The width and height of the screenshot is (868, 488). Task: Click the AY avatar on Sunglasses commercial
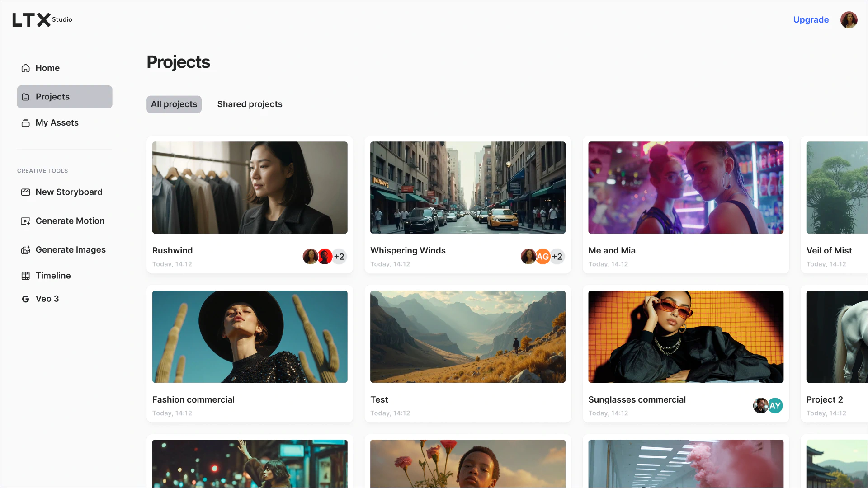click(775, 406)
